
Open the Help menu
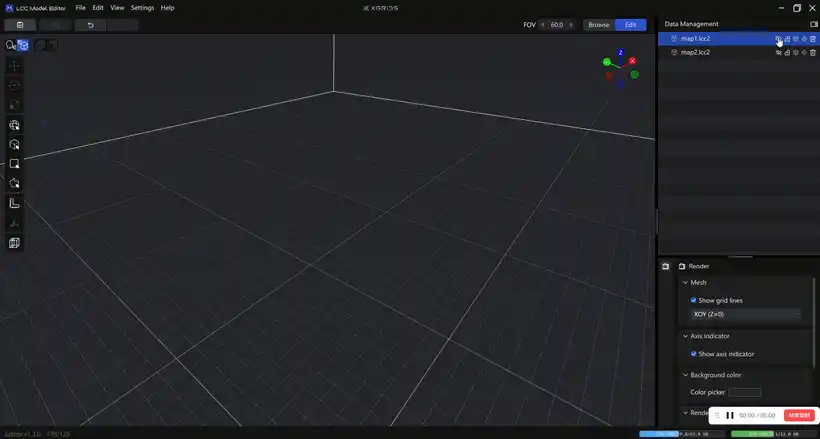coord(167,8)
